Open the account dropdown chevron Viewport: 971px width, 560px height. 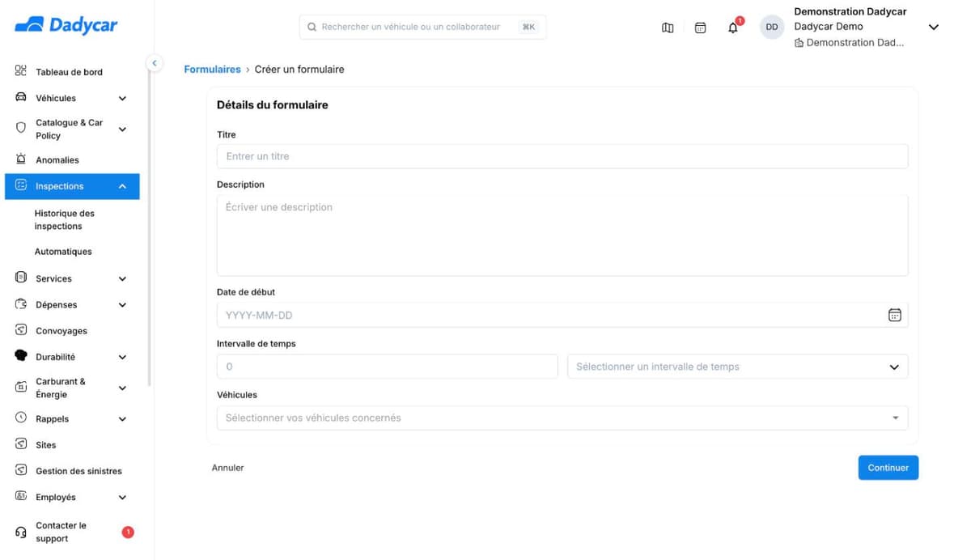click(933, 28)
